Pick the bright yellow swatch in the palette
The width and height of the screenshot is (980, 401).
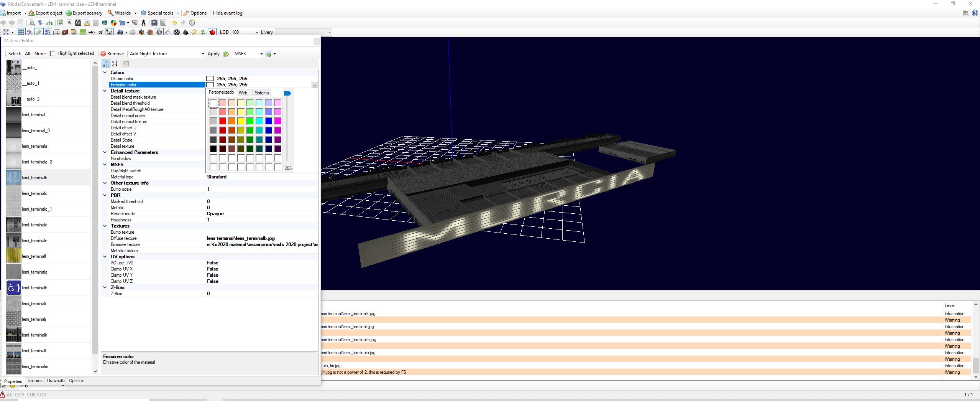click(241, 121)
